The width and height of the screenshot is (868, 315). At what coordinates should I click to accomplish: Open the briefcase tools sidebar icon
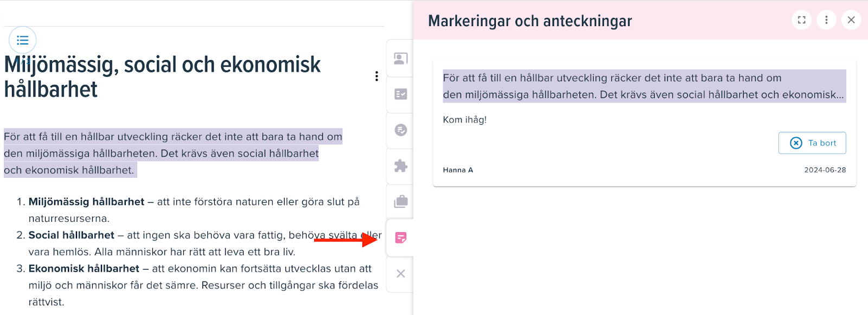click(x=400, y=202)
